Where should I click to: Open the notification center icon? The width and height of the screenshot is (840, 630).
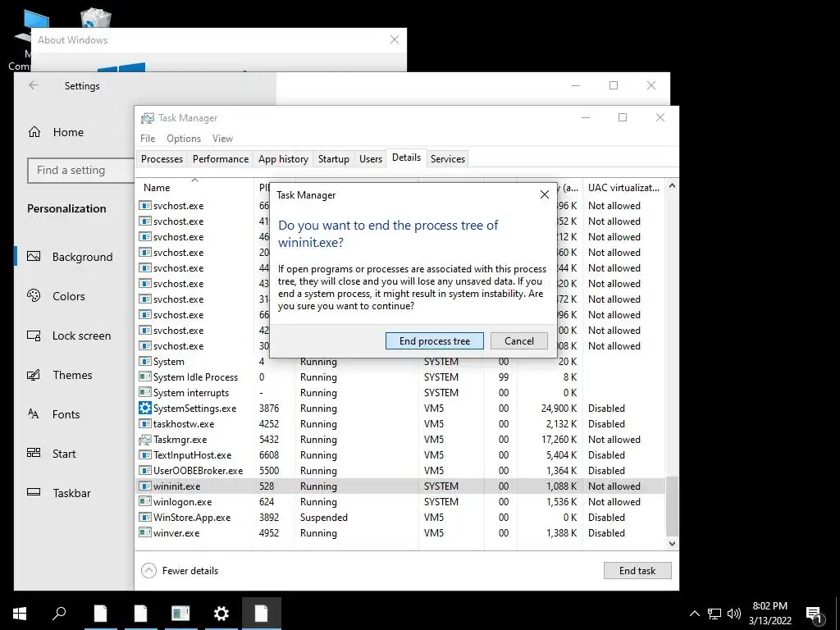pos(815,614)
